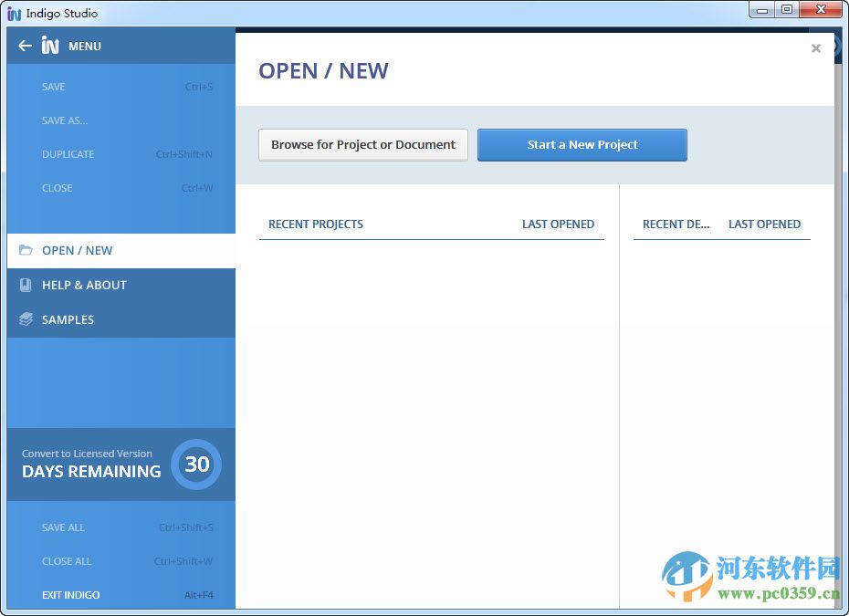Screen dimensions: 849x616
Task: Sort by RECENT PROJECTS column header
Action: (x=316, y=224)
